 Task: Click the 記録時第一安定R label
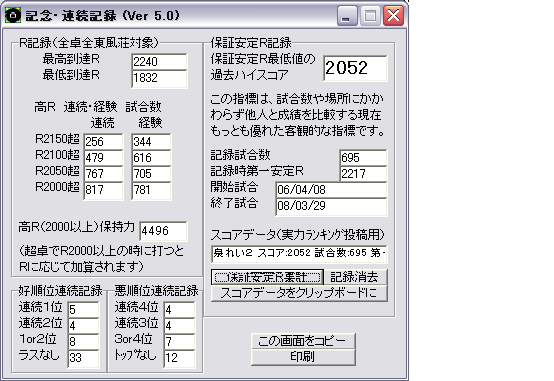click(257, 171)
